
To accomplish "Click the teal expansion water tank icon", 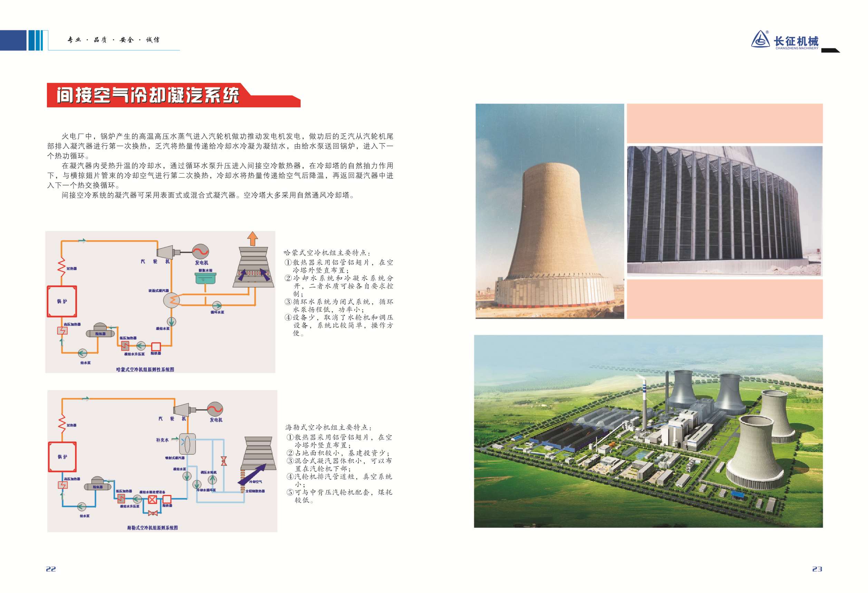I will pyautogui.click(x=205, y=278).
